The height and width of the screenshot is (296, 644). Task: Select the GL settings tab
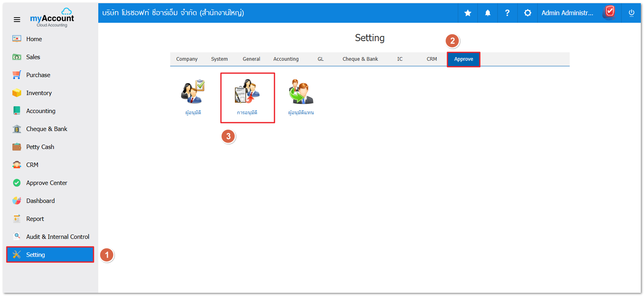click(x=320, y=59)
